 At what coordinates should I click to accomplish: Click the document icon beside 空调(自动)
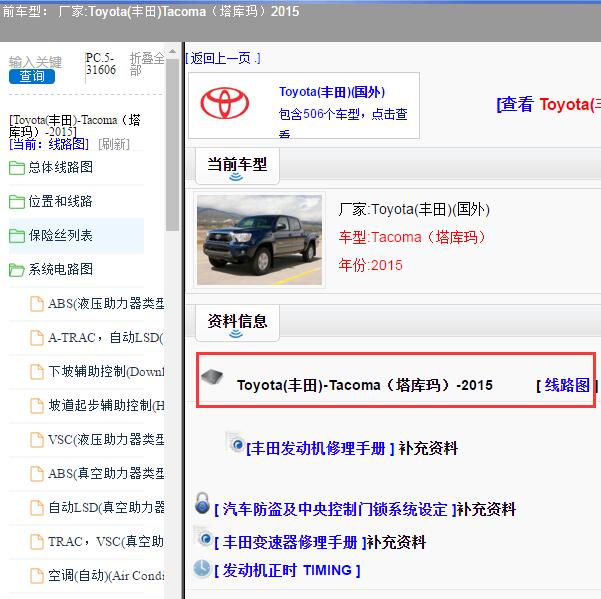[37, 576]
